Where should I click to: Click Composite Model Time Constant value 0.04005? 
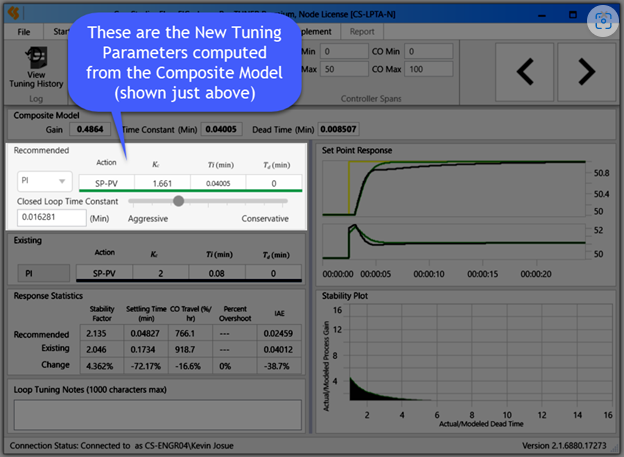coord(221,129)
